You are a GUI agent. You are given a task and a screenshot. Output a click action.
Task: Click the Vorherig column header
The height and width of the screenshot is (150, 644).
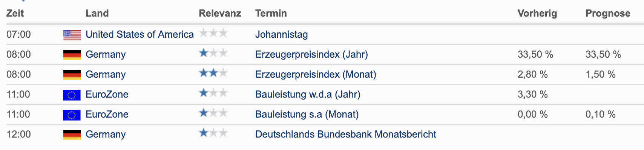[537, 14]
